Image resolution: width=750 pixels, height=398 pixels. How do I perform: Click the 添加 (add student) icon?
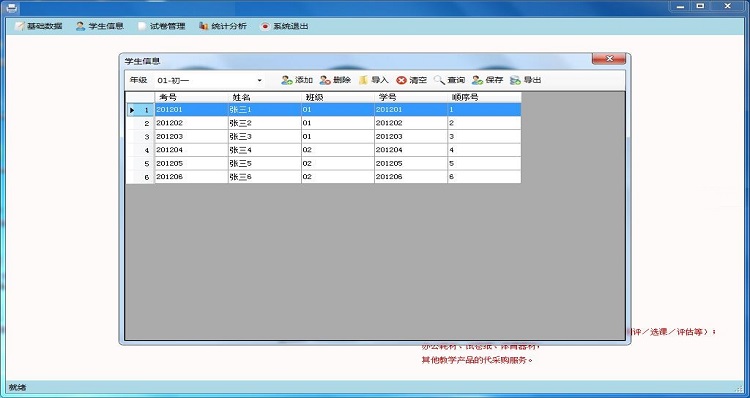pos(287,80)
